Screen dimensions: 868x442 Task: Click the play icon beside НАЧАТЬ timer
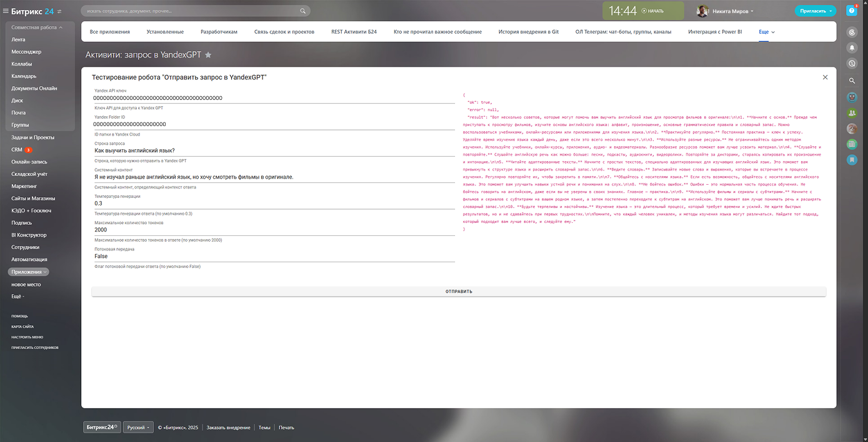click(644, 11)
